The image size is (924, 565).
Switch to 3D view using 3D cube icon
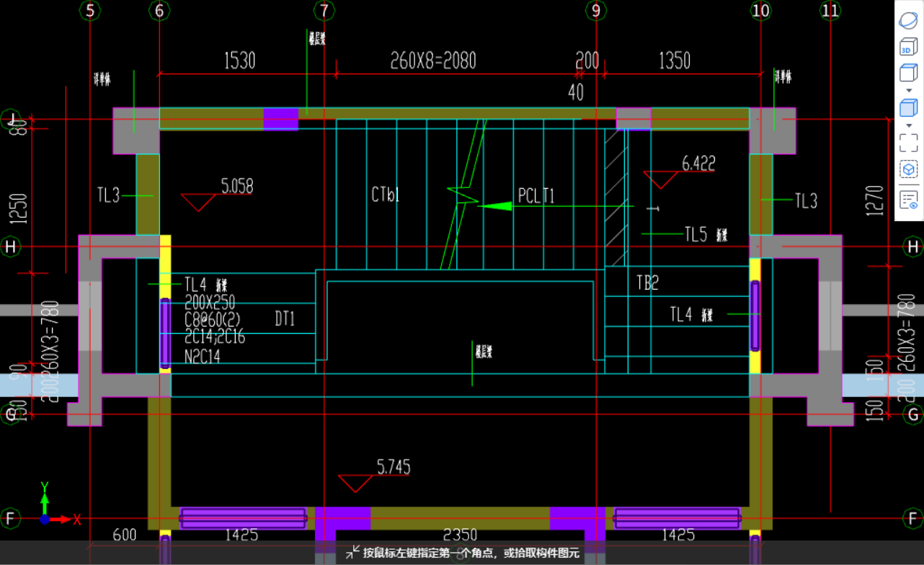coord(908,48)
